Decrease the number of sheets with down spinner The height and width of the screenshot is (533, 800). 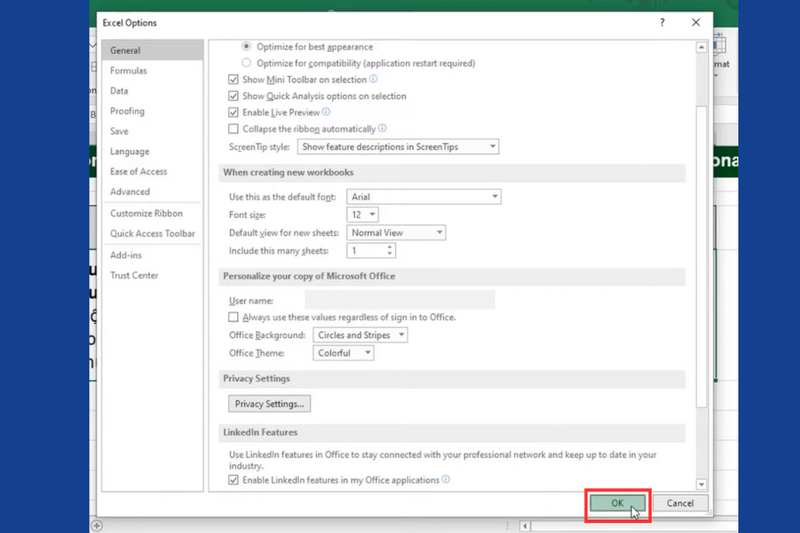click(x=390, y=253)
